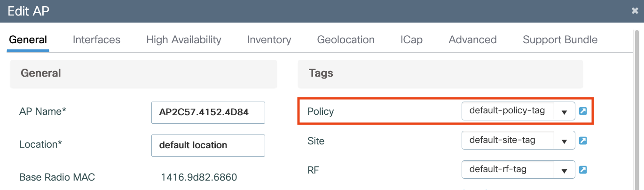Viewport: 644px width, 190px height.
Task: Go to the Inventory tab
Action: pos(269,40)
